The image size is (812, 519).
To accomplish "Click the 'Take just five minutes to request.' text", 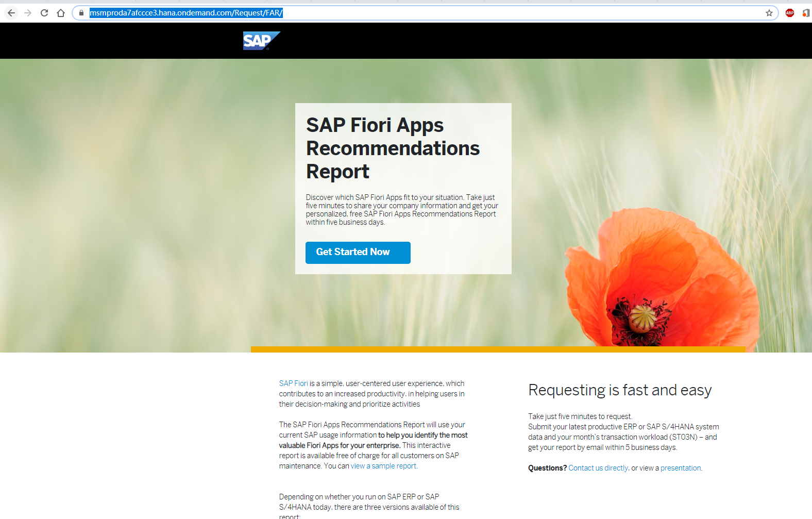I will point(580,416).
